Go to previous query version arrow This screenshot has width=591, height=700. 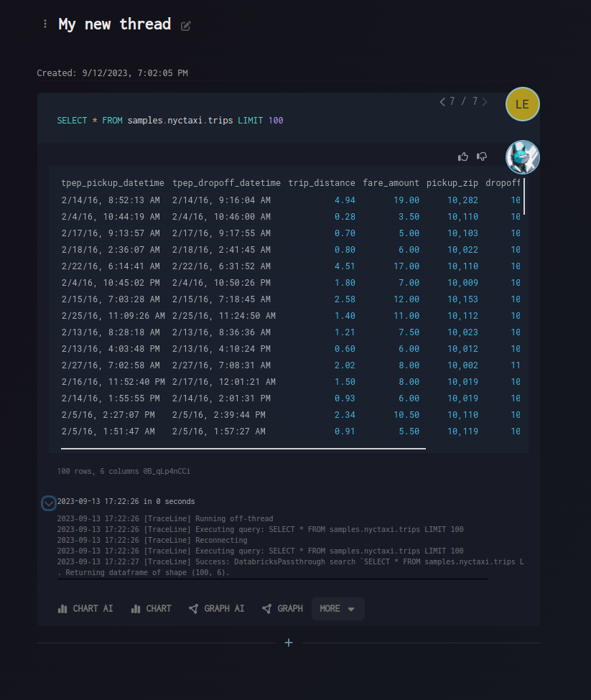click(x=442, y=102)
